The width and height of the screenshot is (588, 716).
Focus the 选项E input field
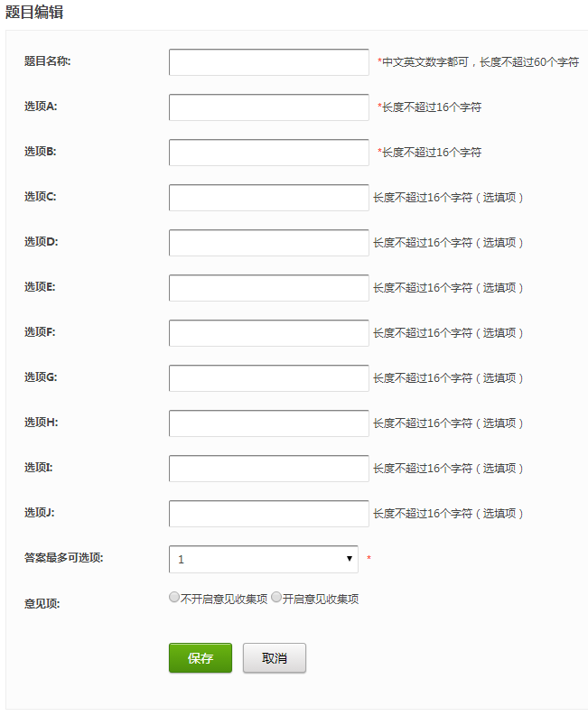(268, 288)
